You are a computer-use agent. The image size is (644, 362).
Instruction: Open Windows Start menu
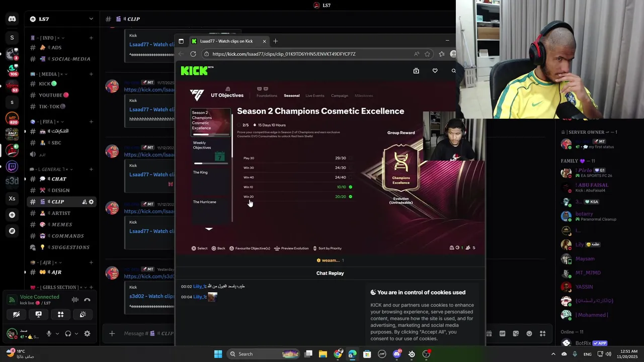(x=218, y=354)
